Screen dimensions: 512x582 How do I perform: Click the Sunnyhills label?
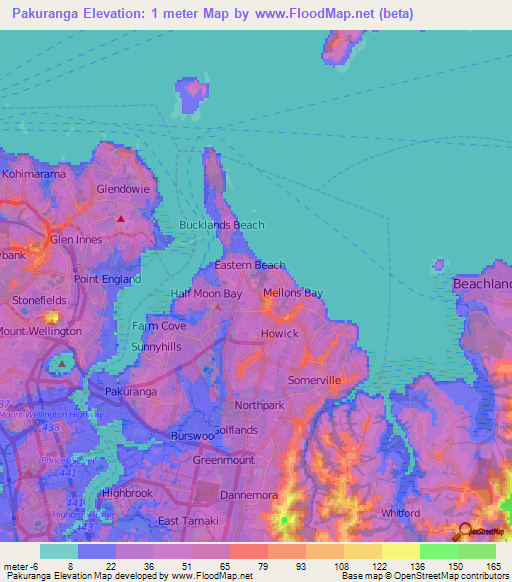click(156, 347)
